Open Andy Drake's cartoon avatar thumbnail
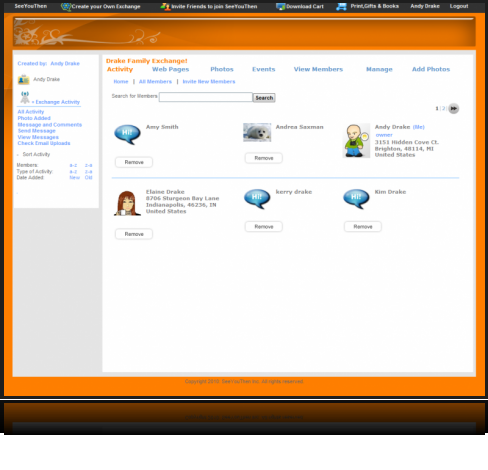Screen dimensions: 488x470 [x=356, y=140]
